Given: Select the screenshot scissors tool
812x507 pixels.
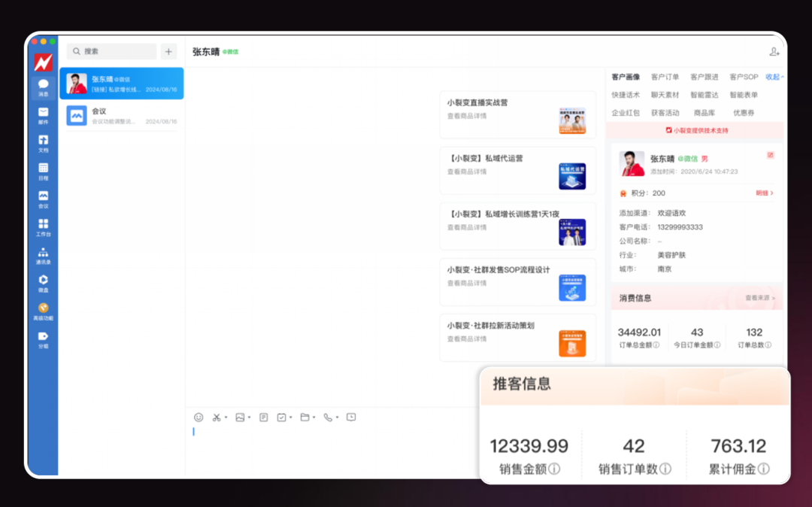Looking at the screenshot, I should [x=217, y=417].
